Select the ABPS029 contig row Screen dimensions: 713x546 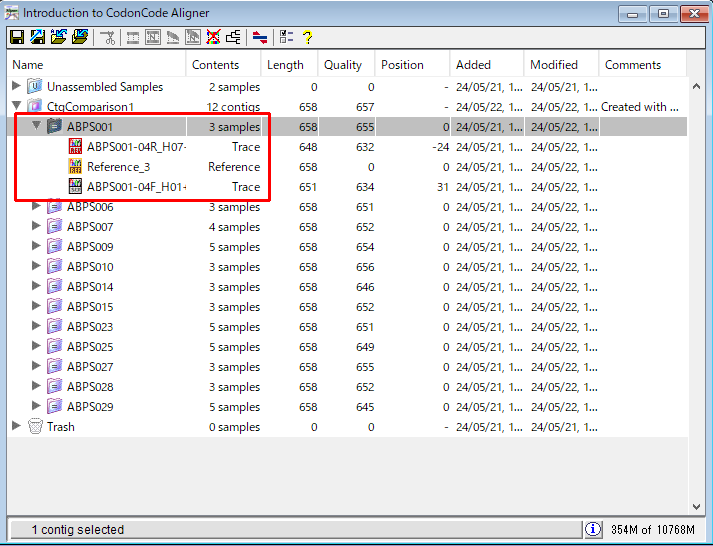tap(90, 407)
